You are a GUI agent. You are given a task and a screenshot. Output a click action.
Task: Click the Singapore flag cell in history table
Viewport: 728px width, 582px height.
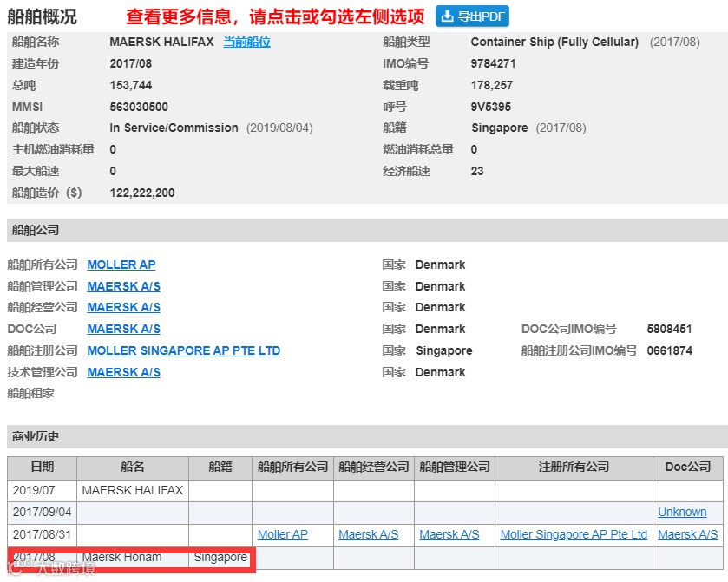(220, 558)
